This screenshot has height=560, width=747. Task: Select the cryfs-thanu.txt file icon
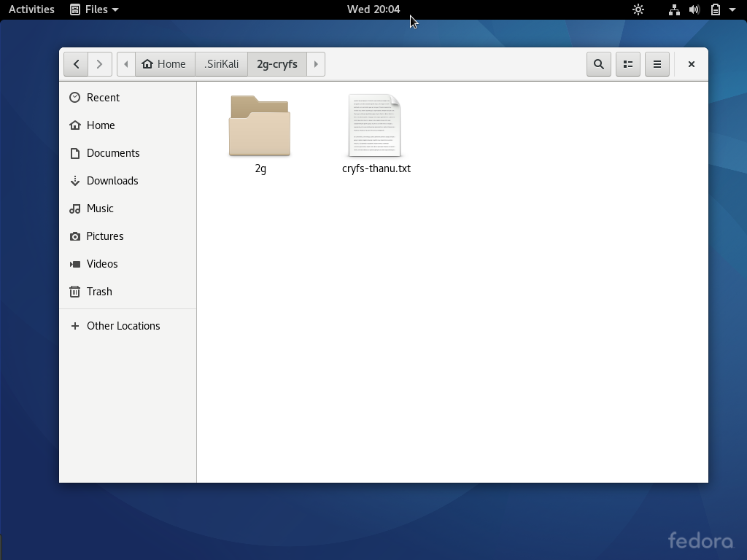pos(375,125)
